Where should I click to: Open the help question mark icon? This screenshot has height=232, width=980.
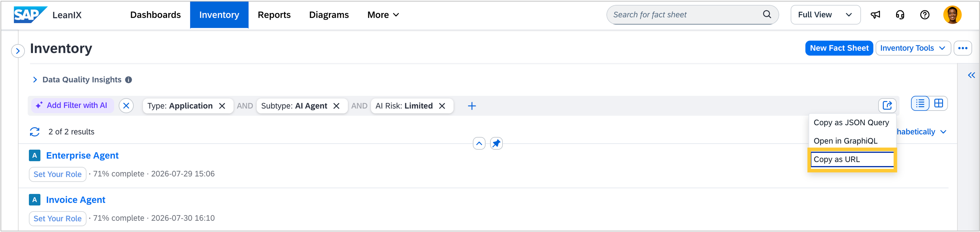click(924, 15)
